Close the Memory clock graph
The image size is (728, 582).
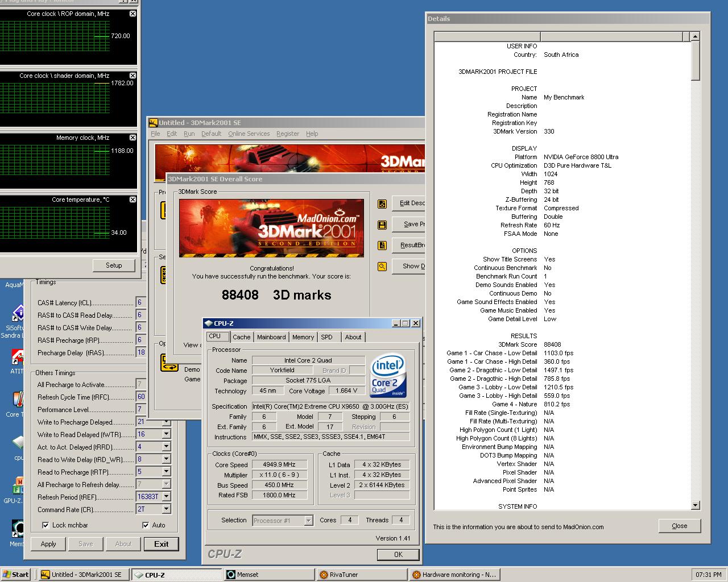click(x=133, y=138)
